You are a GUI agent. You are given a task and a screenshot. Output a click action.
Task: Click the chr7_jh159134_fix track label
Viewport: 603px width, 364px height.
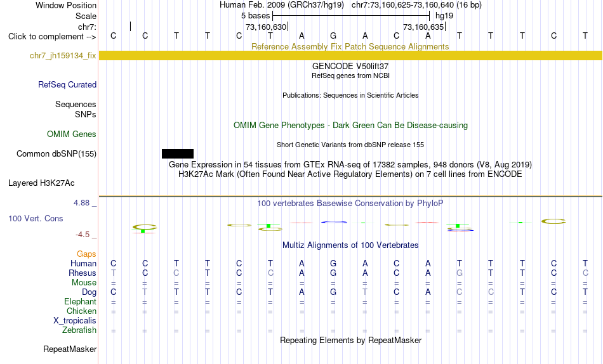63,56
